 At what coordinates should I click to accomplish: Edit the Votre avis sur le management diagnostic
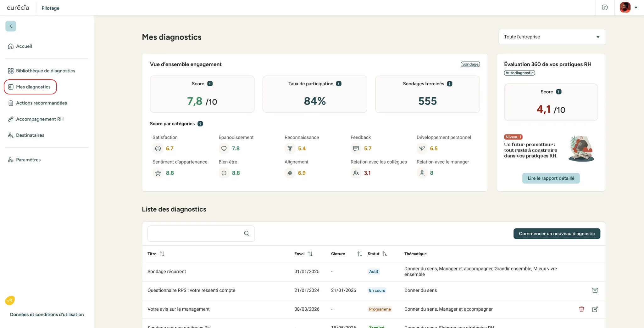pos(595,309)
